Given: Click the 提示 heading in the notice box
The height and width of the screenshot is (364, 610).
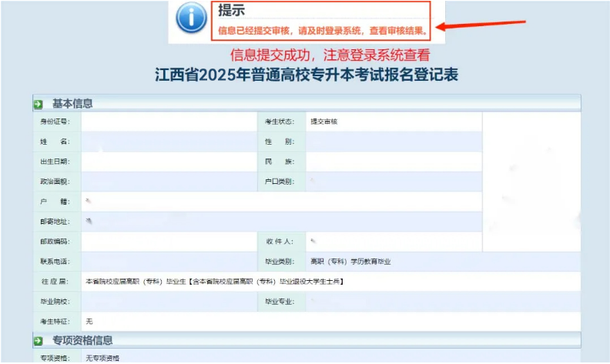Looking at the screenshot, I should (x=233, y=10).
